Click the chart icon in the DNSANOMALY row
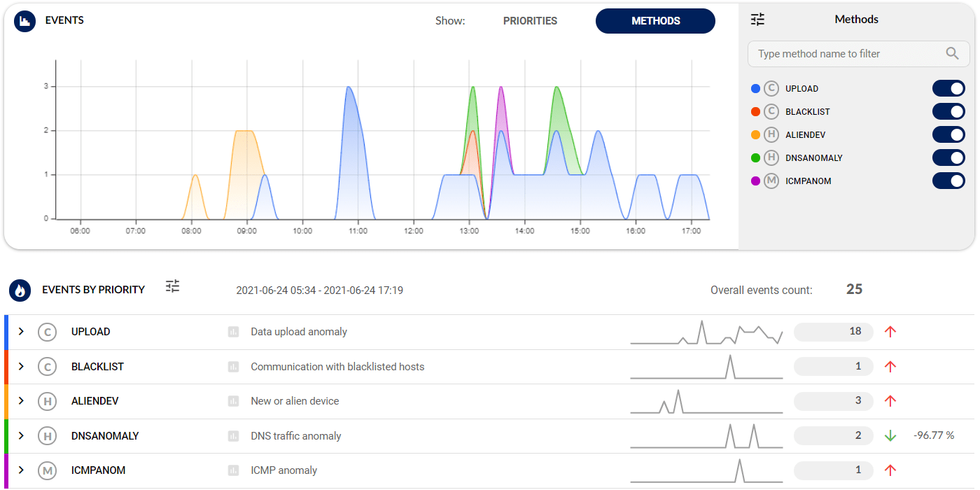980x490 pixels. coord(234,436)
